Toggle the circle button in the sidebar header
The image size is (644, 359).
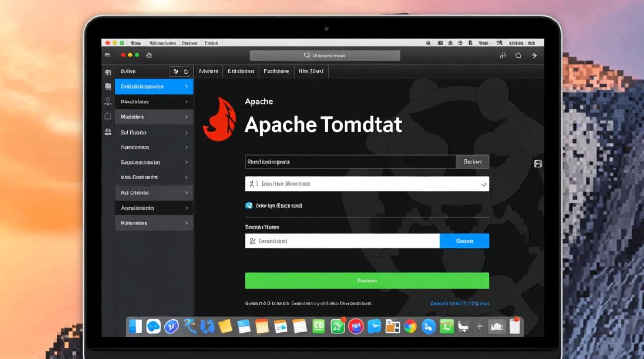coord(186,71)
